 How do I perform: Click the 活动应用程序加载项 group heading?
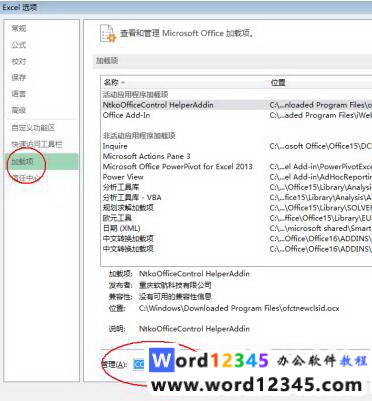pyautogui.click(x=135, y=95)
